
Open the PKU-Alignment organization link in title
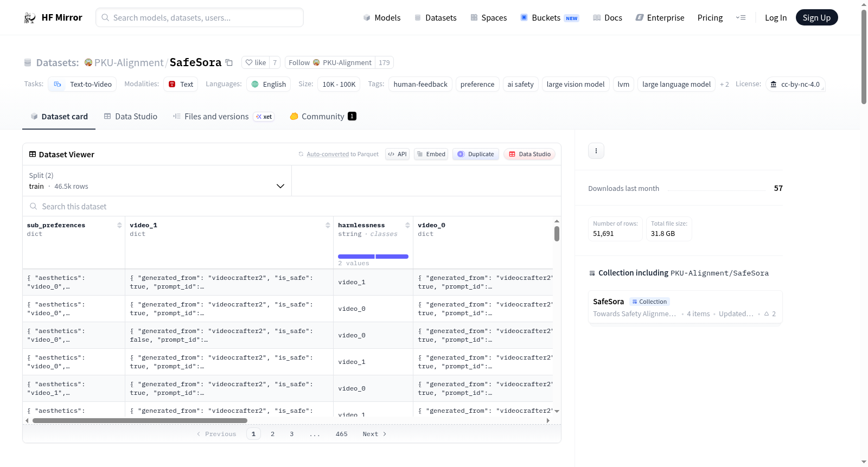129,62
